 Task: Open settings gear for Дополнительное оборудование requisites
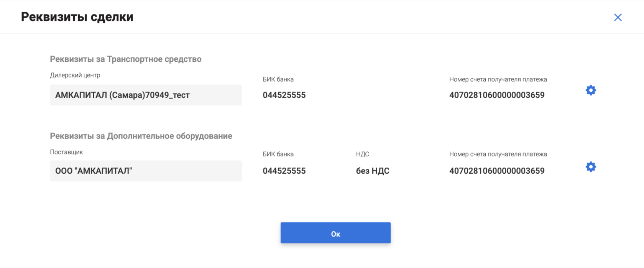tap(591, 167)
